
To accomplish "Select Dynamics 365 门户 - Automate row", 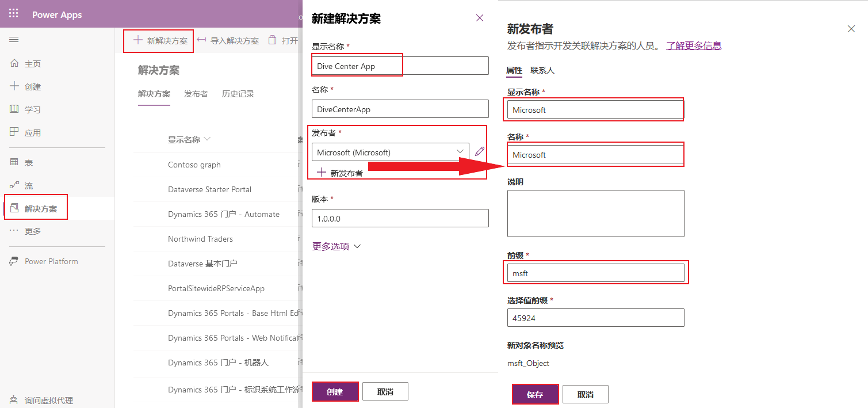I will (224, 214).
